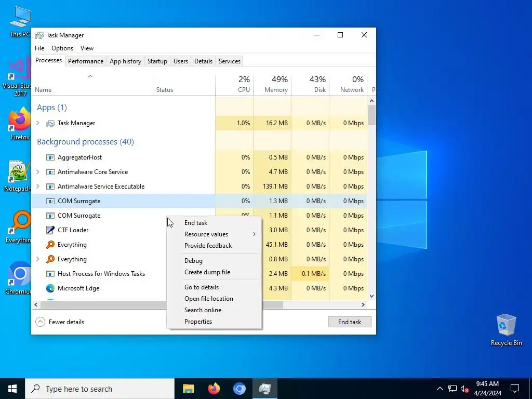Select Create dump file
The width and height of the screenshot is (532, 399).
click(x=214, y=272)
